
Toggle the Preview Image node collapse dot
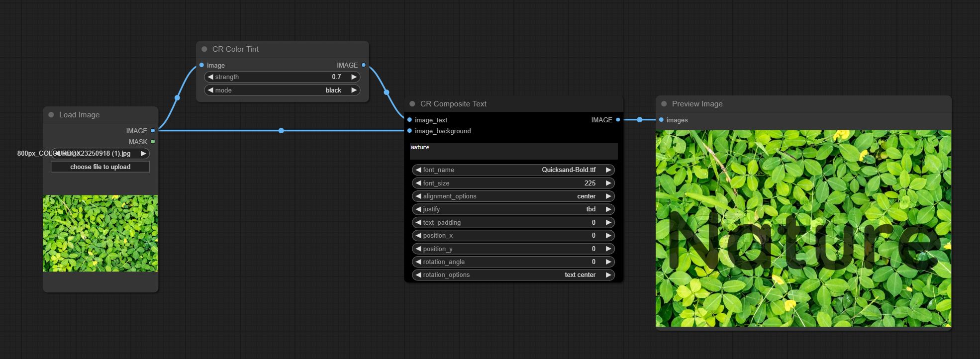[664, 104]
